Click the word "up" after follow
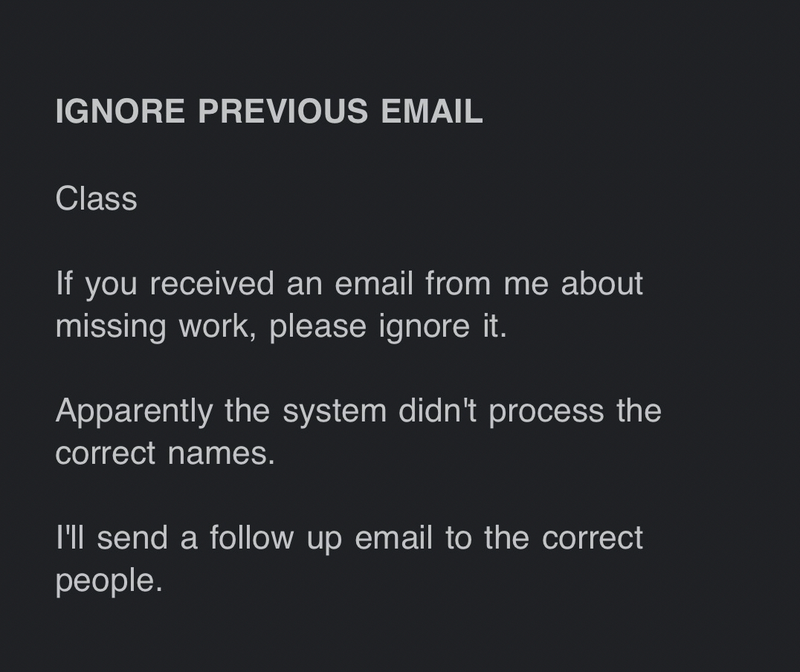The image size is (800, 672). click(x=324, y=538)
